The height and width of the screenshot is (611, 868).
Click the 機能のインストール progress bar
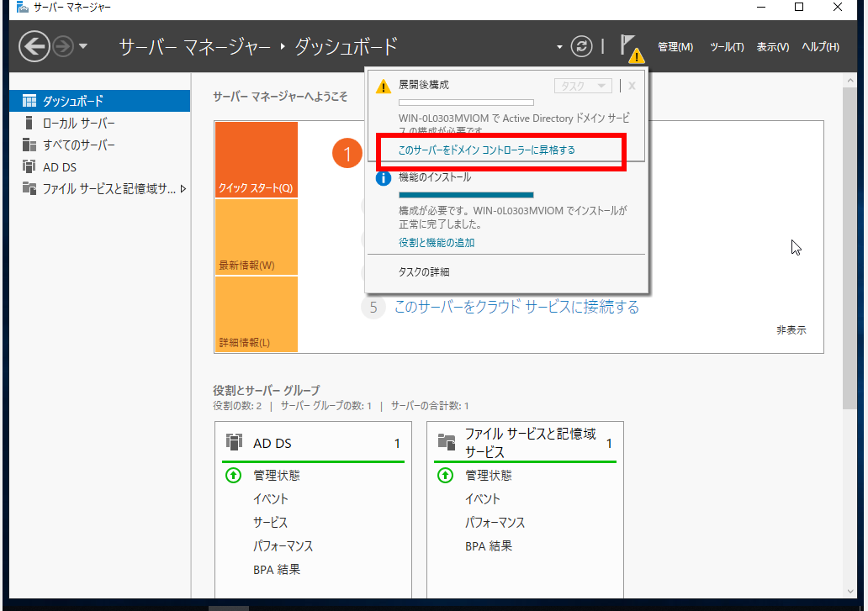pos(466,195)
